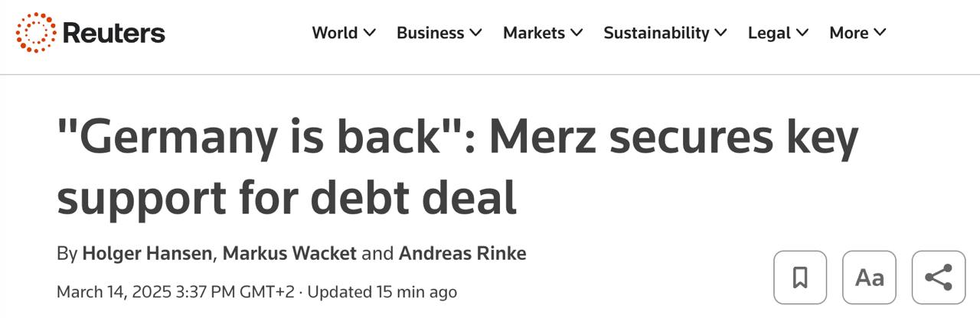Expand the Legal dropdown chevron
The height and width of the screenshot is (318, 980).
pos(802,33)
